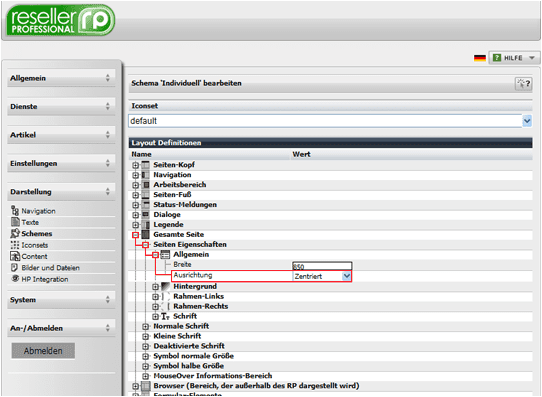Screen dimensions: 542x397
Task: Expand the Symbol normale Größe node
Action: (146, 357)
